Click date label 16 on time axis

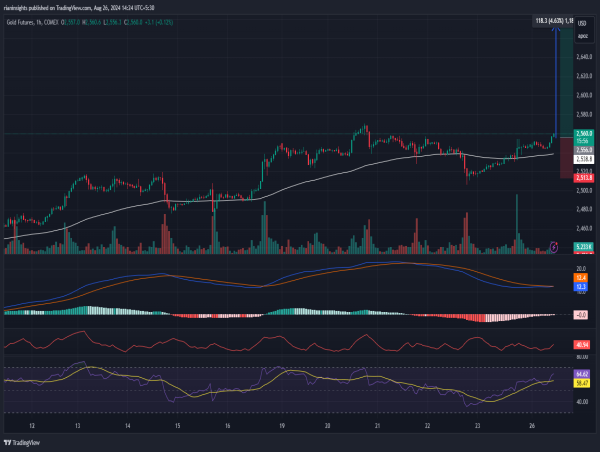tap(228, 426)
